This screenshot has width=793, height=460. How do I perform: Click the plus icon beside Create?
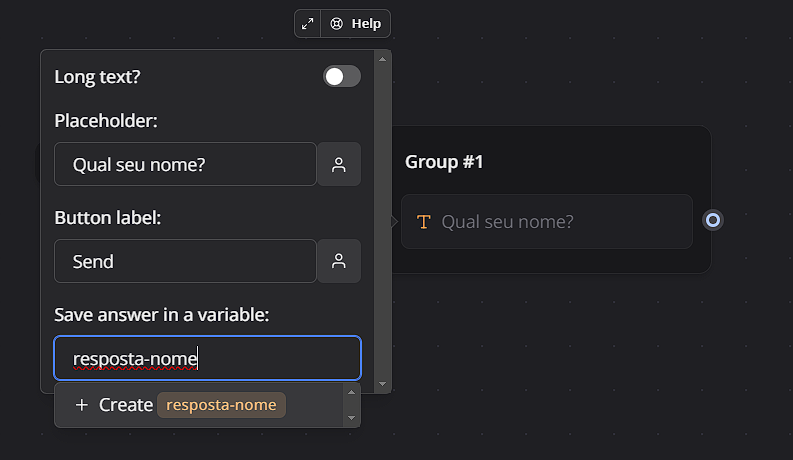[x=82, y=405]
